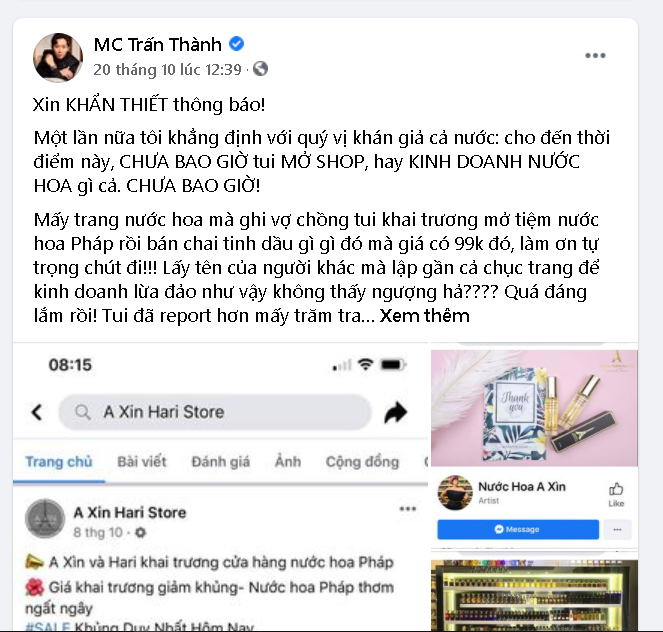The width and height of the screenshot is (663, 632).
Task: Click the share arrow beside search bar
Action: coord(395,412)
